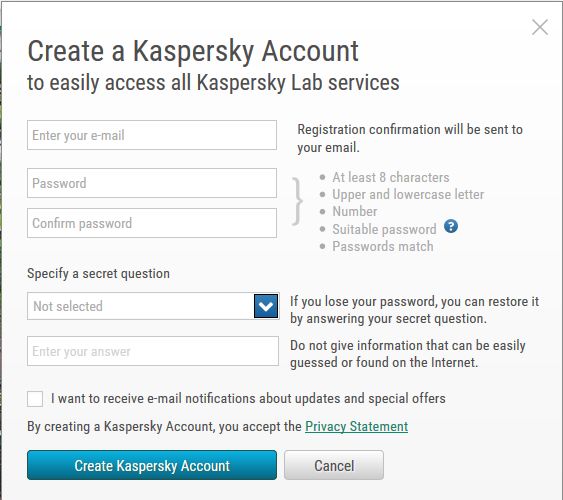The image size is (563, 500).
Task: Focus the 'Enter your e-mail' field
Action: [x=152, y=135]
